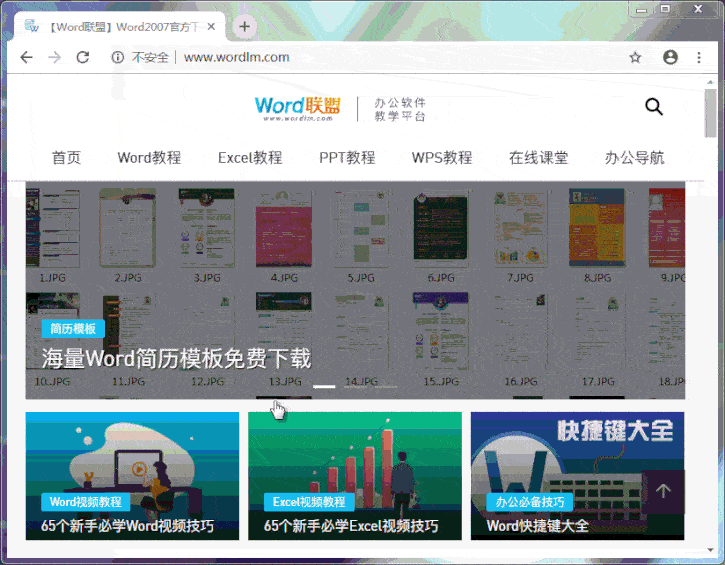The image size is (725, 565).
Task: Click the site search magnifier icon
Action: coord(654,107)
